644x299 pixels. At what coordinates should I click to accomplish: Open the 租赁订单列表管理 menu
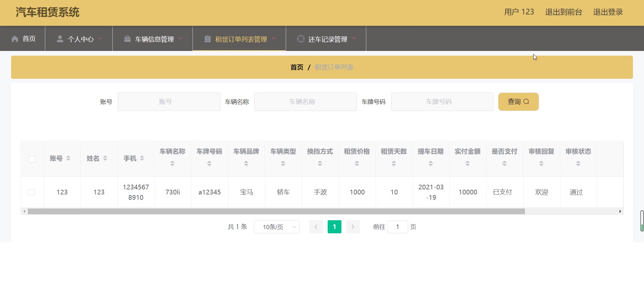click(x=239, y=39)
